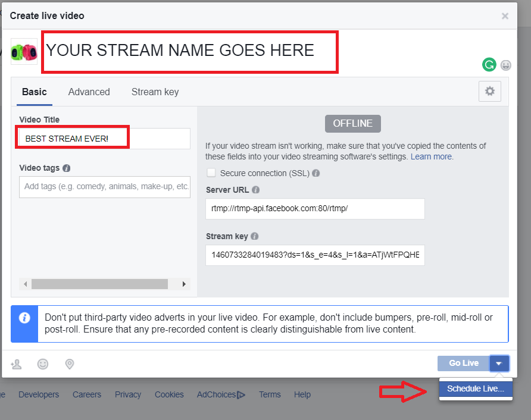The width and height of the screenshot is (531, 420).
Task: Choose Schedule Live... menu option
Action: point(476,388)
